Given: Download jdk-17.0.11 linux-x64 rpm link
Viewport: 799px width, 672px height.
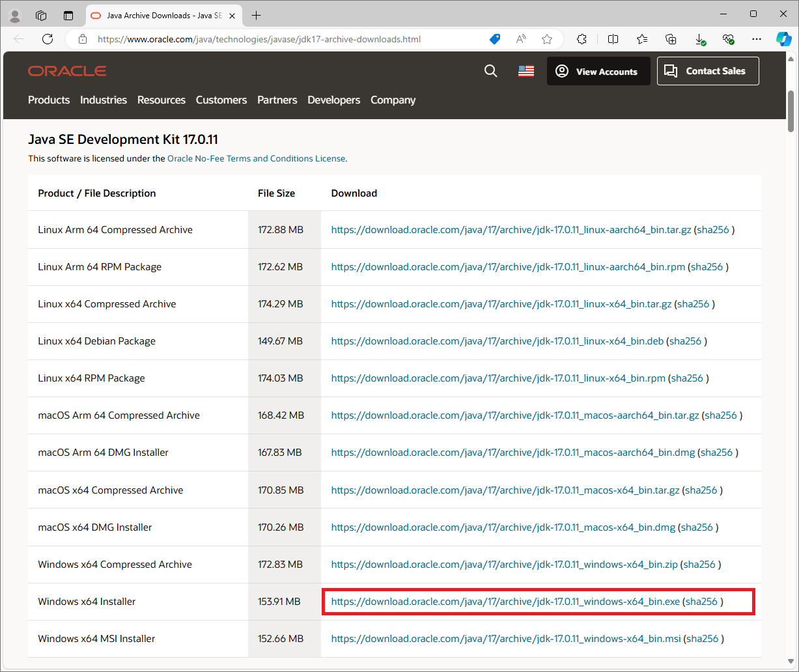Looking at the screenshot, I should click(x=498, y=378).
